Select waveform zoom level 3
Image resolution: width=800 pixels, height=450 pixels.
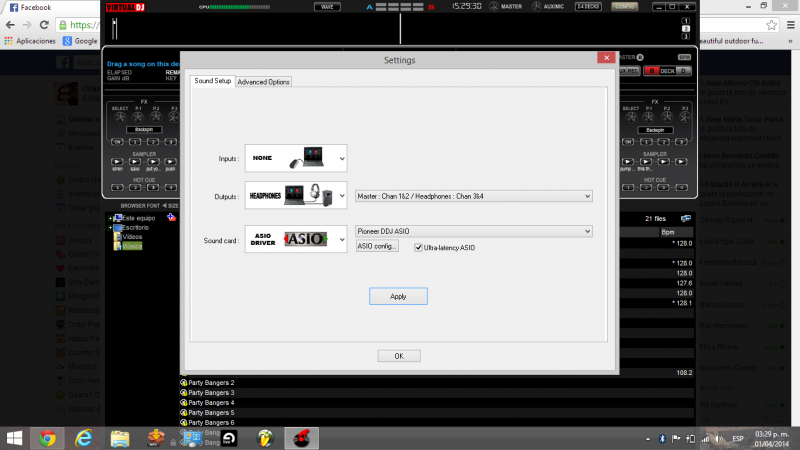pos(685,36)
